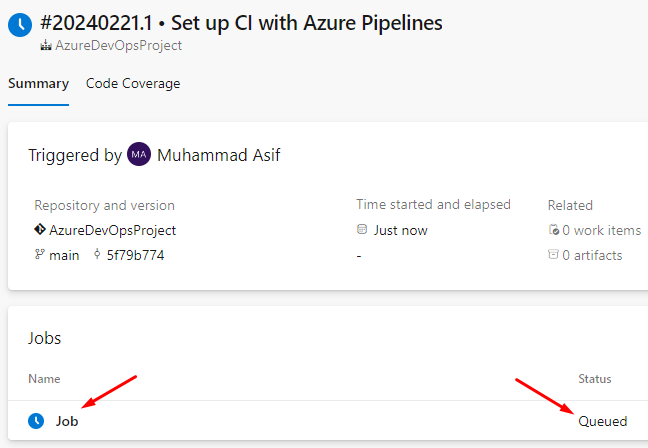Select the main branch link
Viewport: 648px width, 448px height.
[x=64, y=255]
